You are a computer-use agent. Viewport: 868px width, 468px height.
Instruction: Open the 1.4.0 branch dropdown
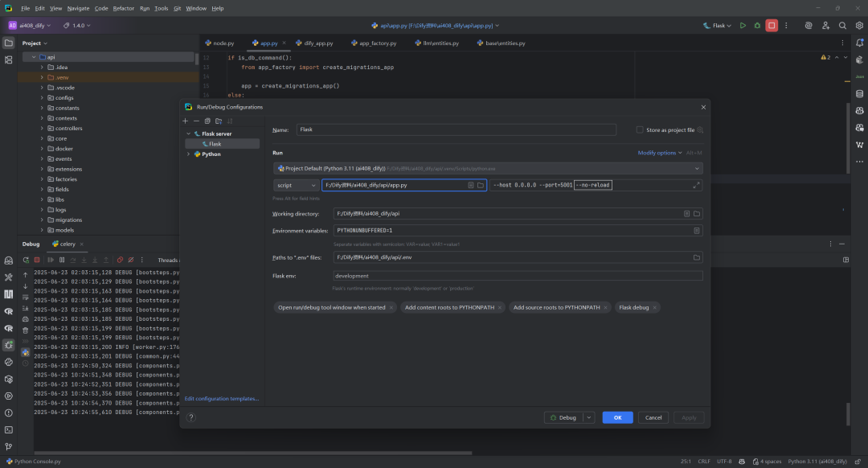77,26
